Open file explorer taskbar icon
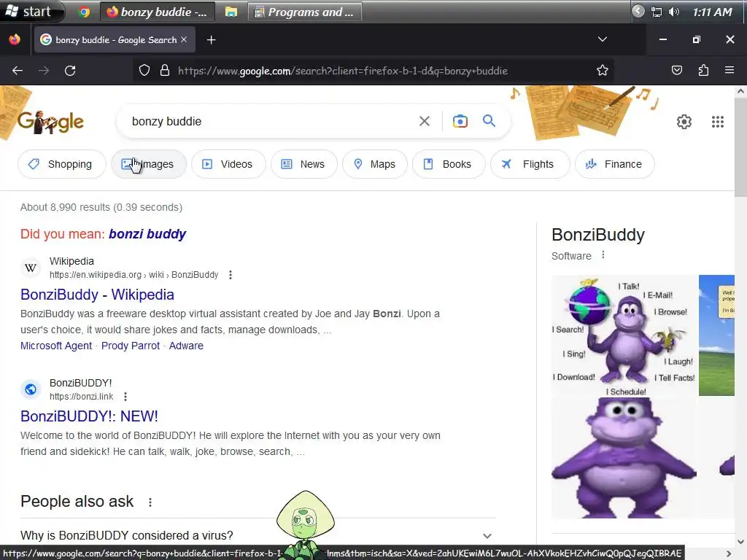This screenshot has width=747, height=560. pos(231,12)
